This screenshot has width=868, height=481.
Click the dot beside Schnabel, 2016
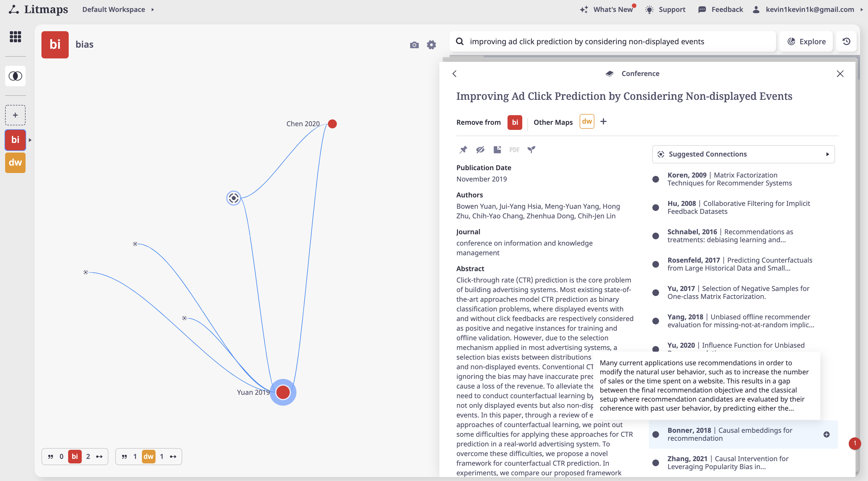(x=656, y=236)
